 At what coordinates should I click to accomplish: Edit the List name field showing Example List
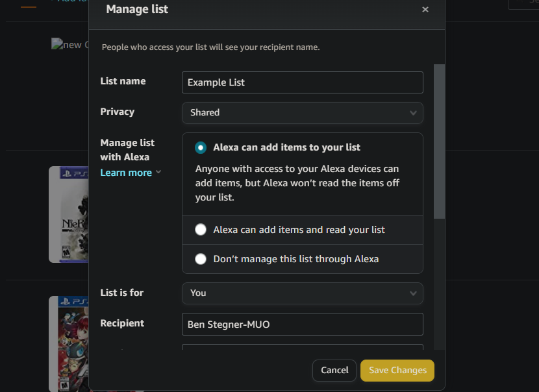point(302,82)
